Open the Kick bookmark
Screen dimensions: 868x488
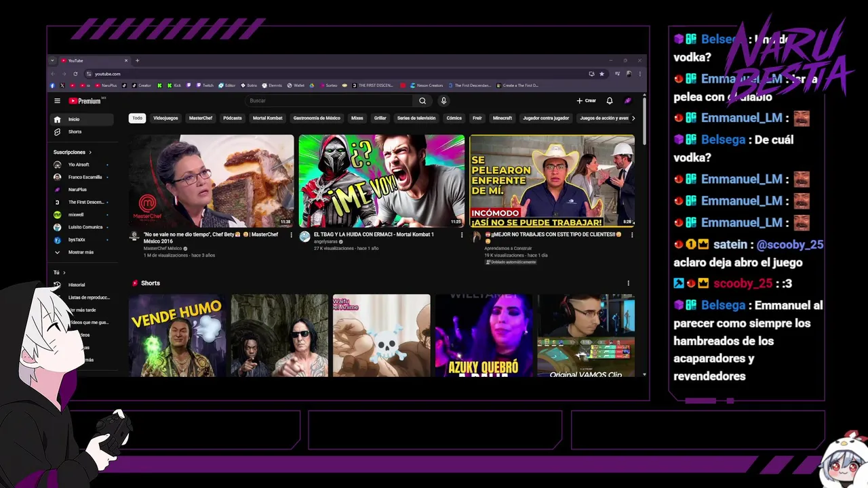pyautogui.click(x=174, y=85)
